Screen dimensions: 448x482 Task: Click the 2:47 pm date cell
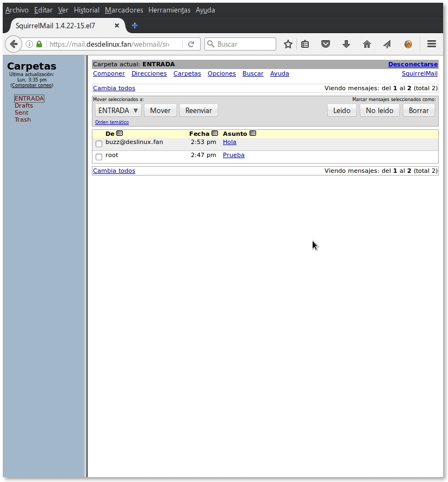(203, 155)
